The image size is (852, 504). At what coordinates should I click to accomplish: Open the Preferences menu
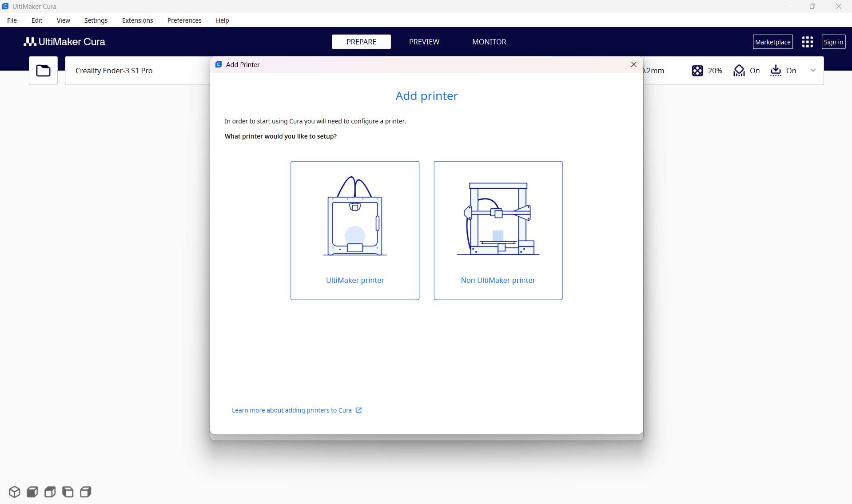pyautogui.click(x=184, y=20)
